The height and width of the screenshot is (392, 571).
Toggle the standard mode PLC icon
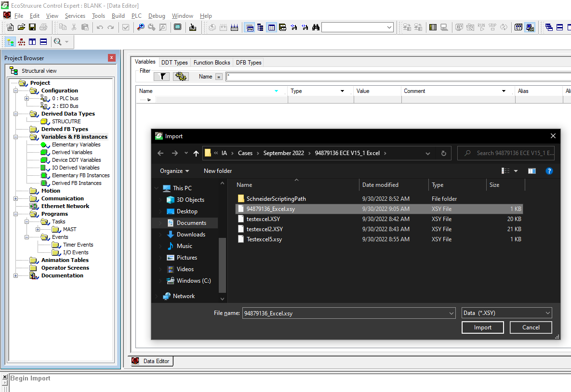(518, 27)
